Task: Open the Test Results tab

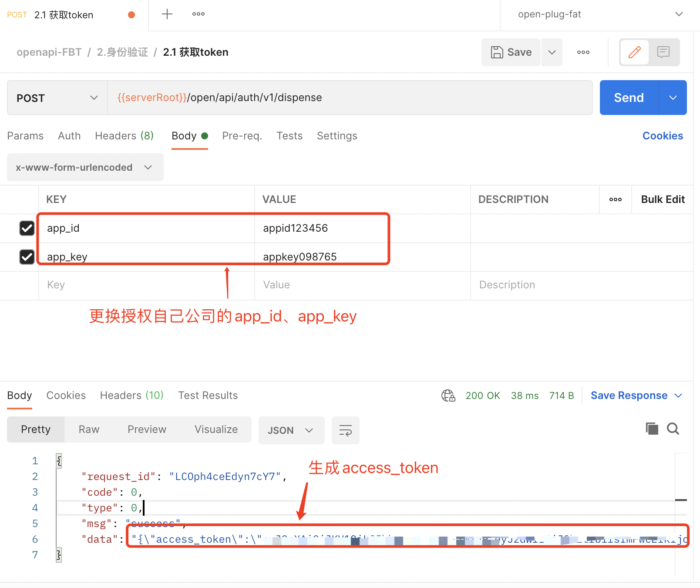Action: (208, 395)
